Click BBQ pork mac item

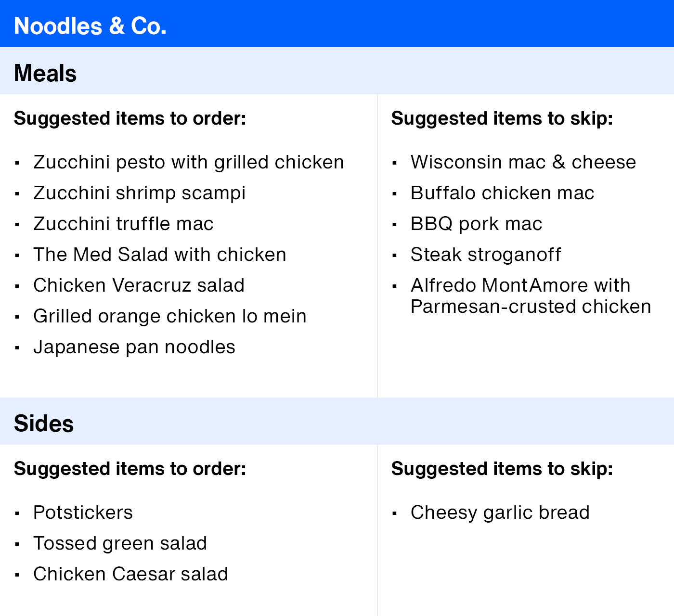point(477,224)
